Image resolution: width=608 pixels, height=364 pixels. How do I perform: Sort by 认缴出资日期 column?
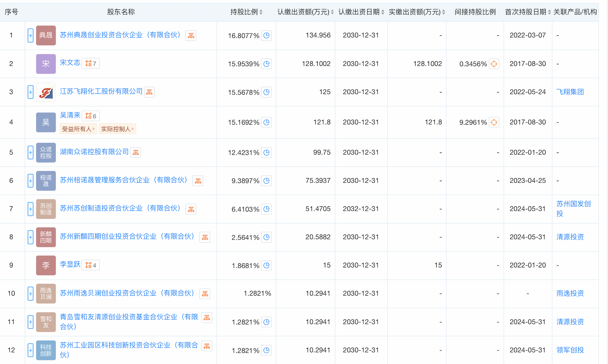pos(383,12)
